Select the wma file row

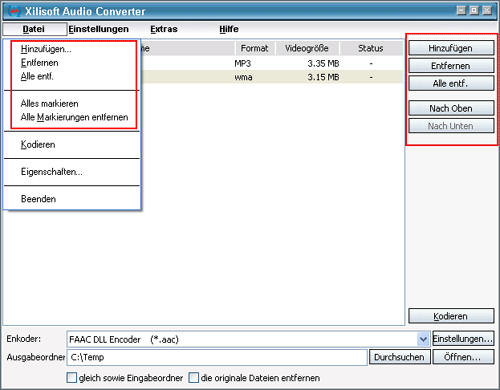tap(272, 77)
